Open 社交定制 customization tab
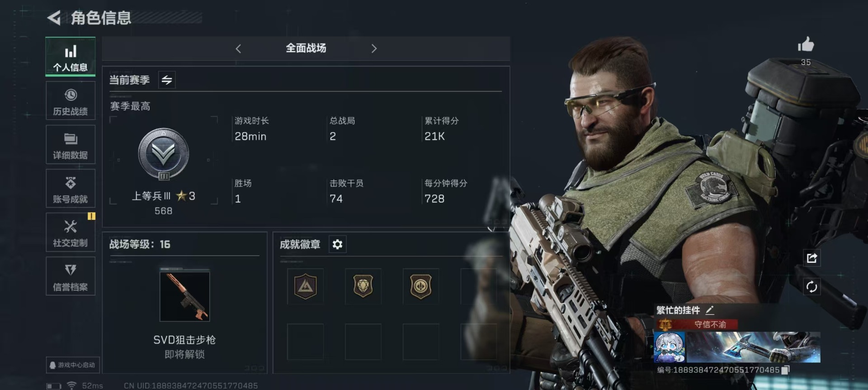 click(71, 233)
